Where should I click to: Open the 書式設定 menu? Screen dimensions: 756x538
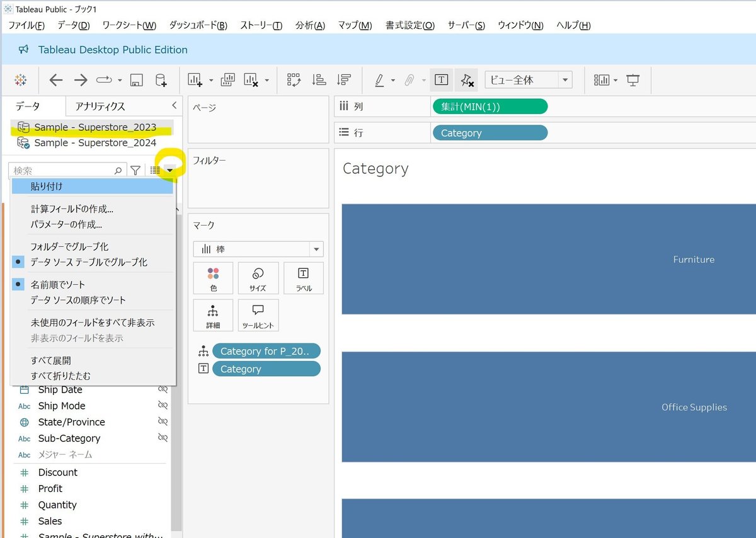click(x=410, y=25)
